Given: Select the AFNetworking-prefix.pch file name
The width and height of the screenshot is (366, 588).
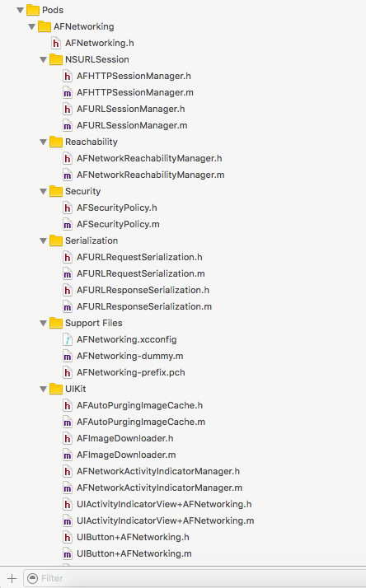Looking at the screenshot, I should [131, 373].
